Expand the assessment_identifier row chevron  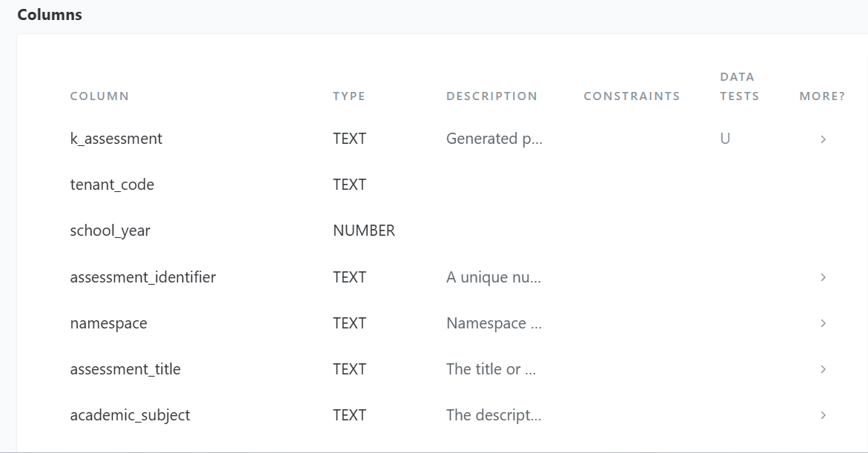tap(823, 277)
